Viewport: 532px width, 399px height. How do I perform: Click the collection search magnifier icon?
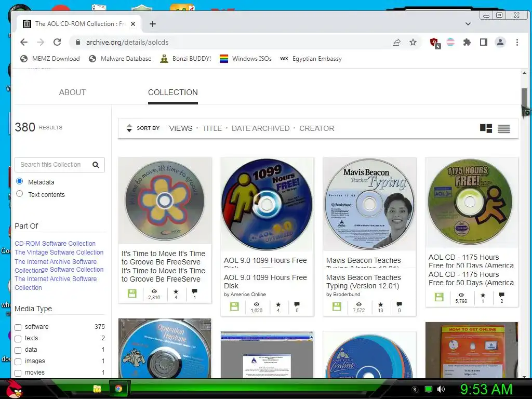96,165
